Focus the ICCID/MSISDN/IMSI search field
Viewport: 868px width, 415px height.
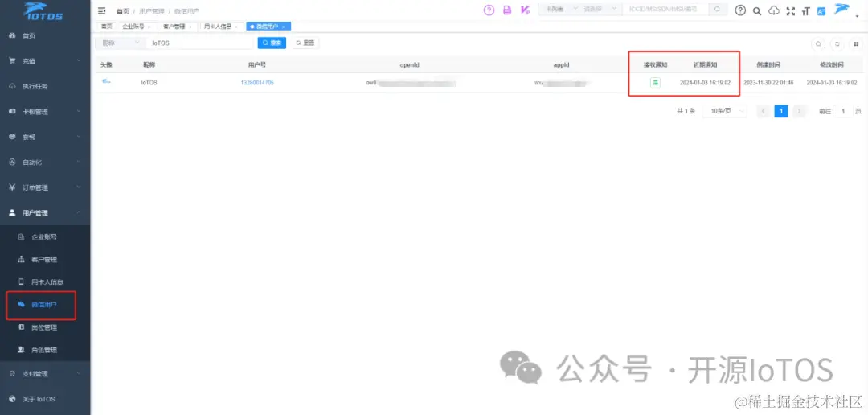666,10
